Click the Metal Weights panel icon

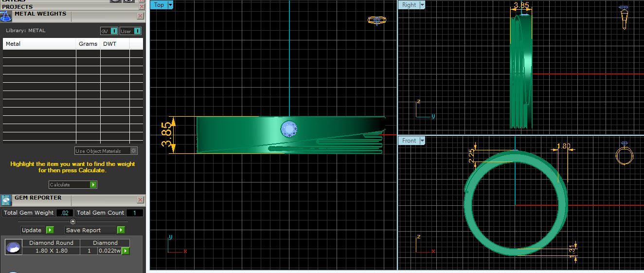pyautogui.click(x=6, y=16)
